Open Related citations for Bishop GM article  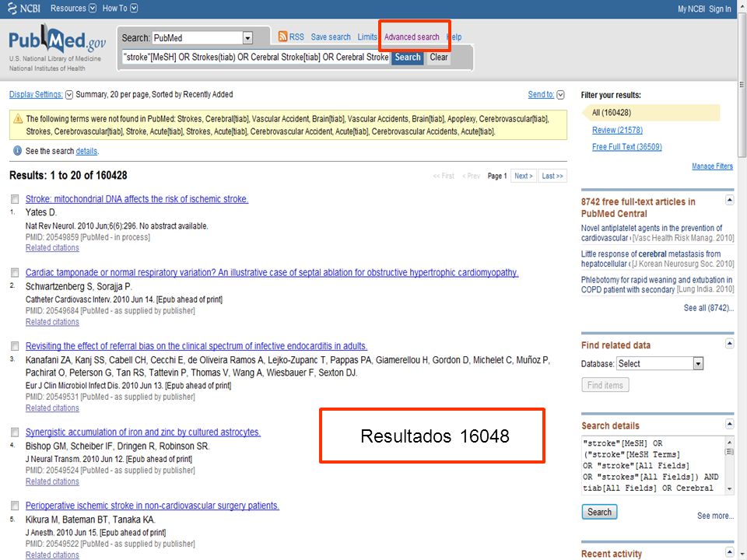52,481
